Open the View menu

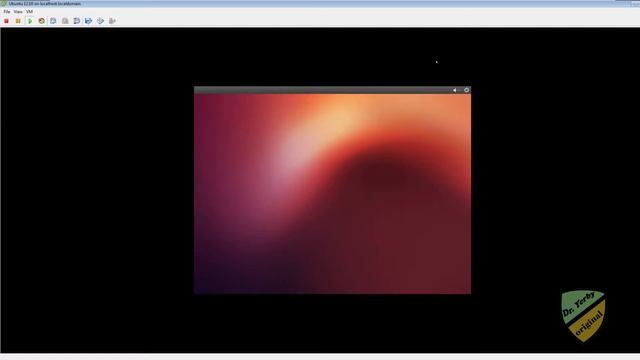point(18,12)
